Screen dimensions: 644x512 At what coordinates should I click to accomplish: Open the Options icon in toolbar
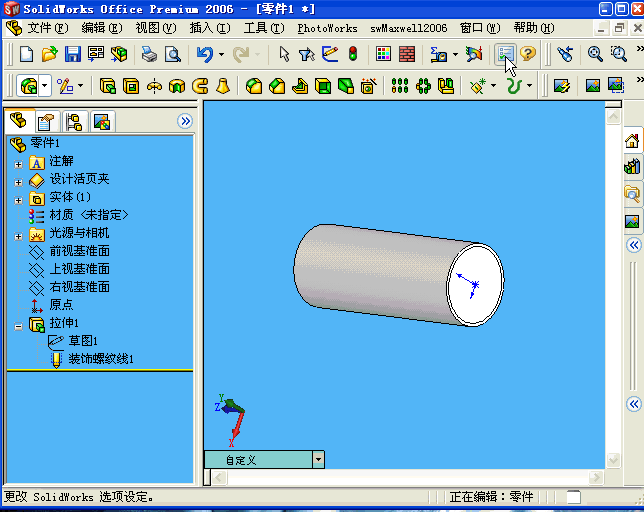(505, 54)
